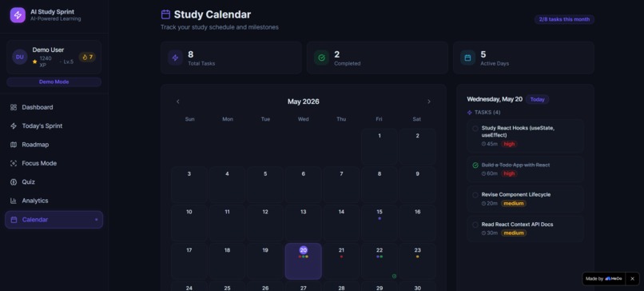Check off Revise Component Lifecycle task
This screenshot has height=291, width=644.
click(x=475, y=195)
